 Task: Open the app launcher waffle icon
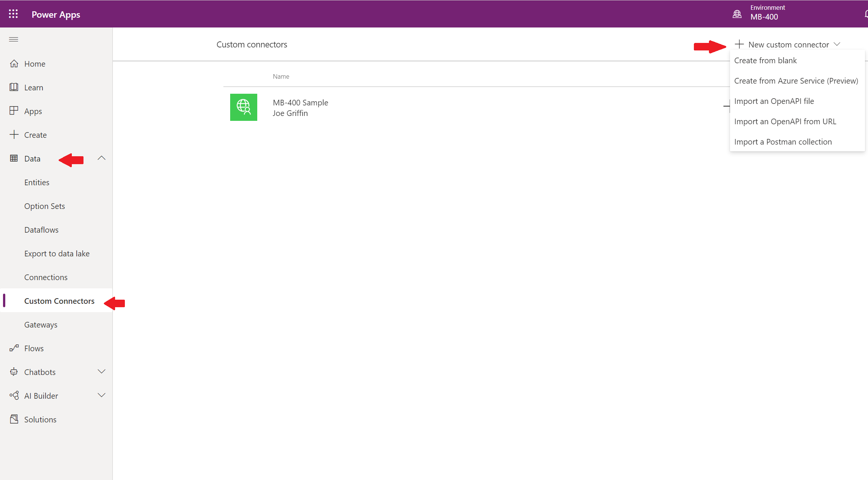coord(14,14)
